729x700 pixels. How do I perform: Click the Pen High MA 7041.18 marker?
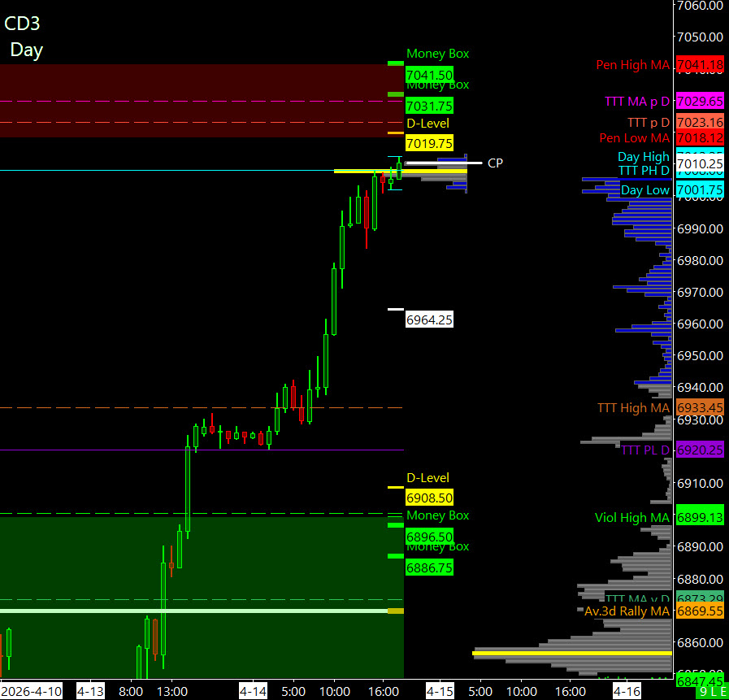pos(699,65)
